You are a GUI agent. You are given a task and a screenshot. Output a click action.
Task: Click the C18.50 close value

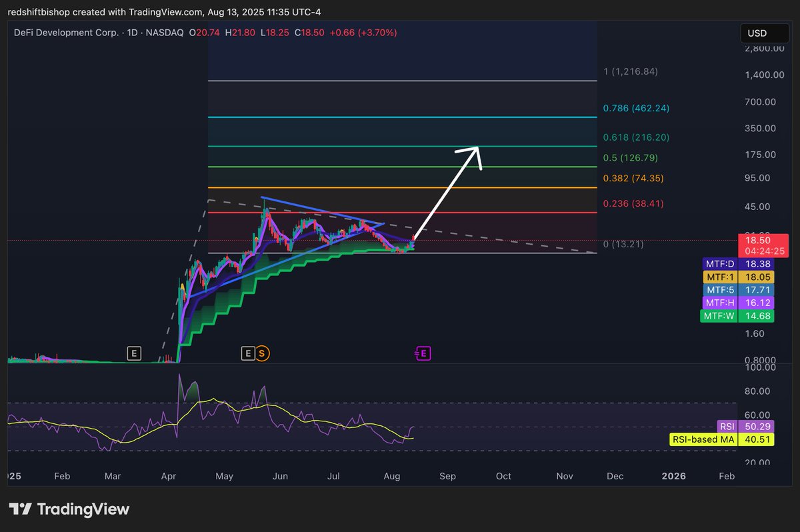point(309,32)
